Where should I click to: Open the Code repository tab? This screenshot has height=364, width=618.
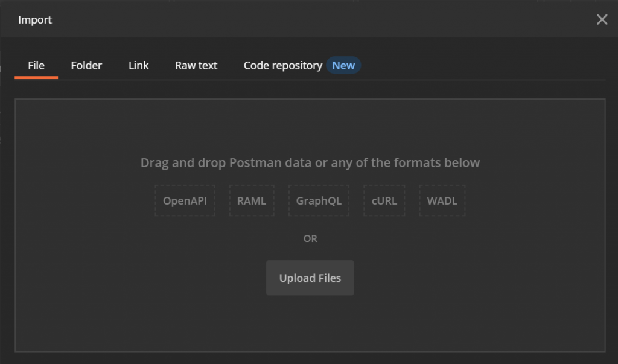click(x=282, y=65)
